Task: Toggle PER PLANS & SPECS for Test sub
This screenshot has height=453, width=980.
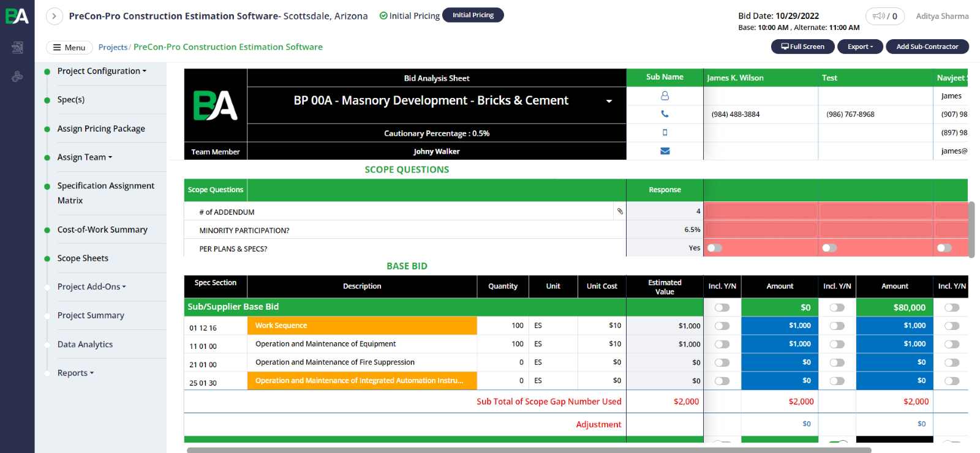Action: pyautogui.click(x=829, y=248)
